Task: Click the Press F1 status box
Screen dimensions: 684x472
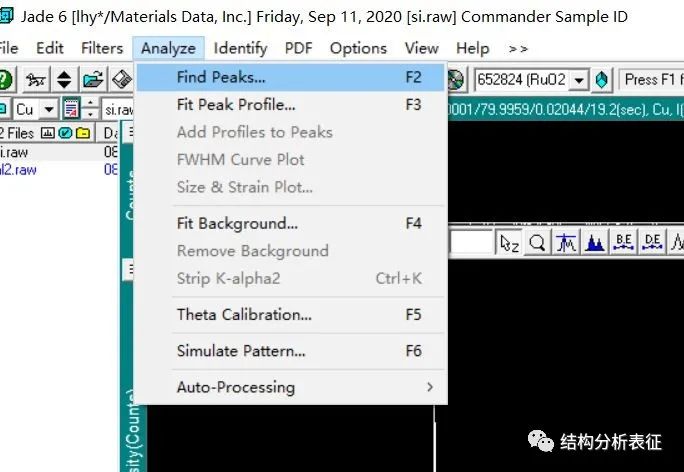Action: tap(652, 80)
